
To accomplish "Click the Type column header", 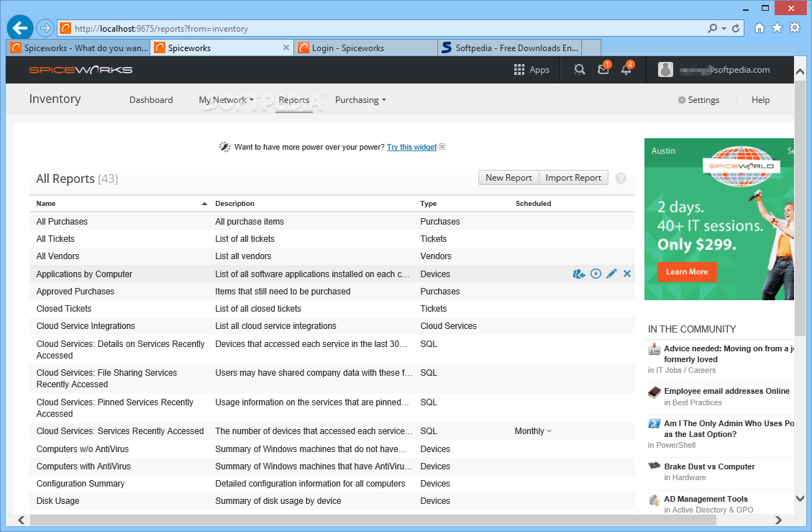I will pos(428,203).
